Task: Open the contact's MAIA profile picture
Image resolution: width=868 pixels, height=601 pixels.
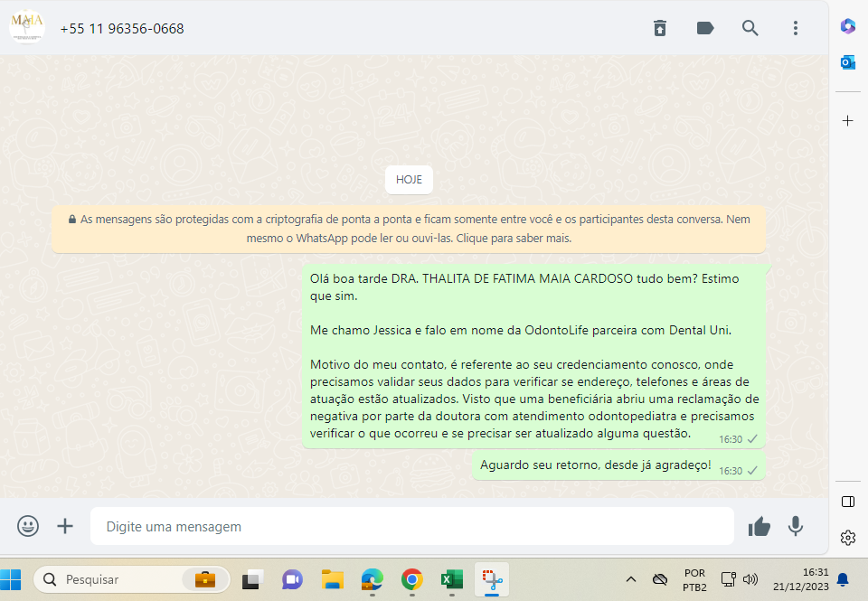Action: (26, 26)
